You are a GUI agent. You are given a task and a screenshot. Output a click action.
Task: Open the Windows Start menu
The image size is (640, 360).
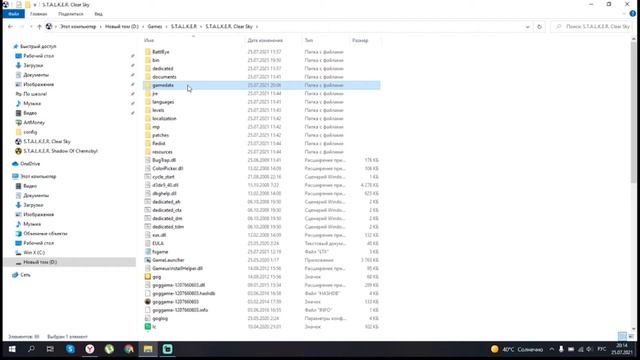pos(12,349)
